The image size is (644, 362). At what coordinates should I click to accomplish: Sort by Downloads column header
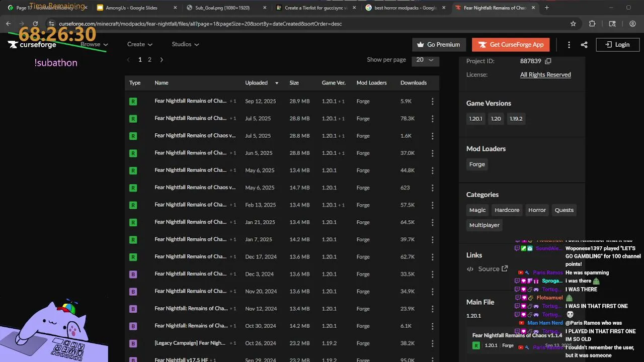tap(414, 83)
